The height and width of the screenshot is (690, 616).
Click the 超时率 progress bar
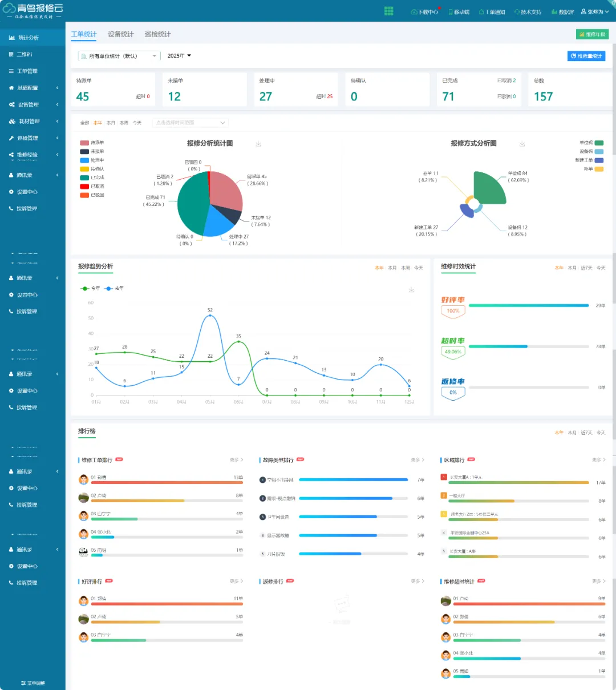pyautogui.click(x=529, y=346)
